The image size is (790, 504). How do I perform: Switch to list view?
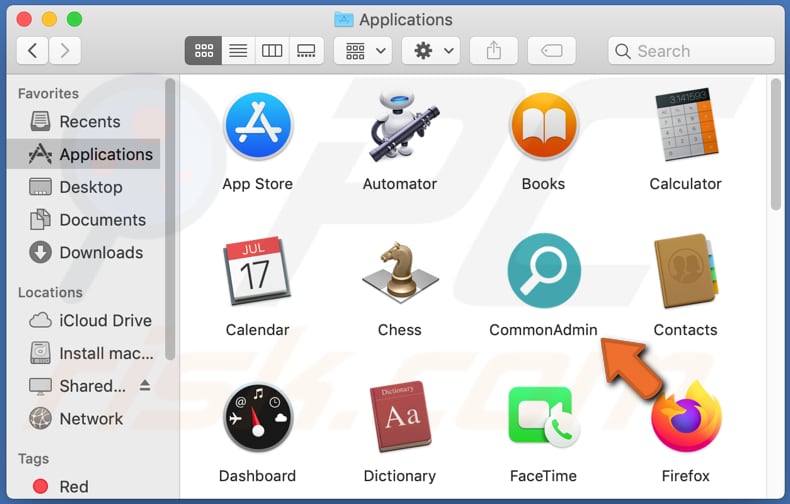(238, 50)
